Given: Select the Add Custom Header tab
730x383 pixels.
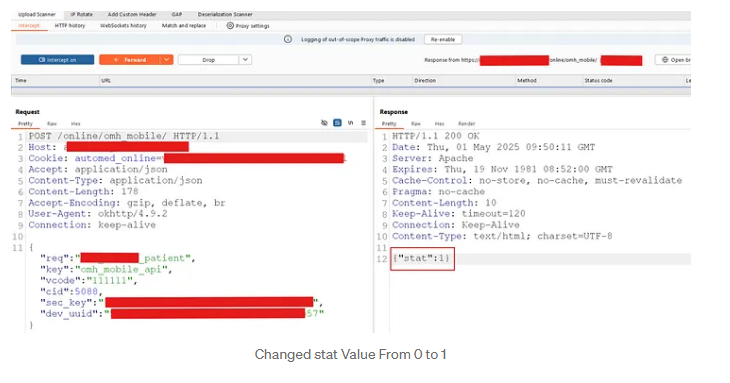Looking at the screenshot, I should (x=132, y=14).
